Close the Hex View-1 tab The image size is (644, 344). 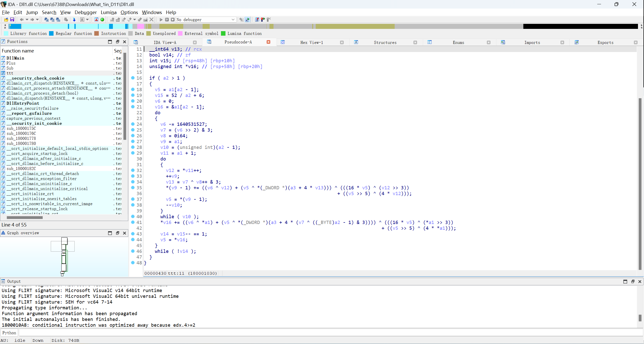[x=342, y=42]
